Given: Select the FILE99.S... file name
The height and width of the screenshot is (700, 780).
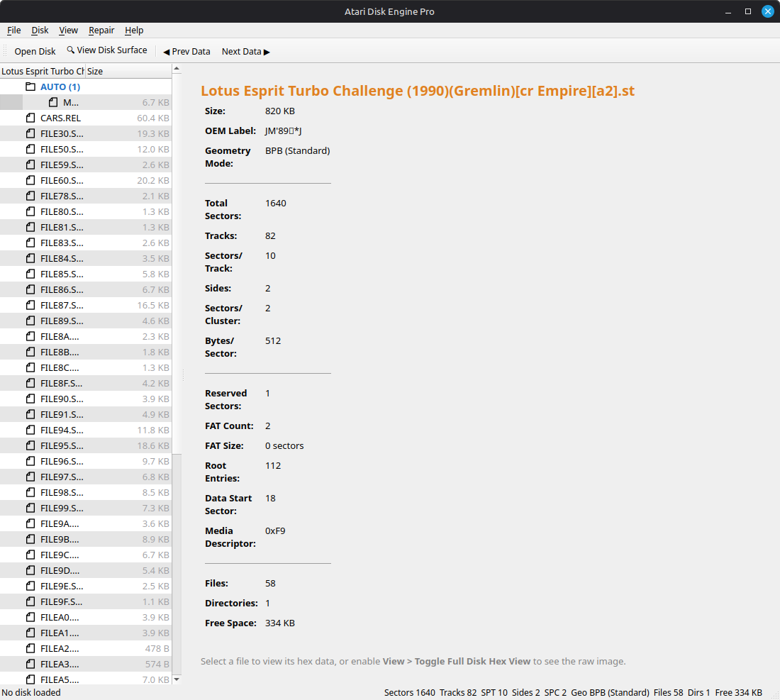Looking at the screenshot, I should (x=62, y=508).
